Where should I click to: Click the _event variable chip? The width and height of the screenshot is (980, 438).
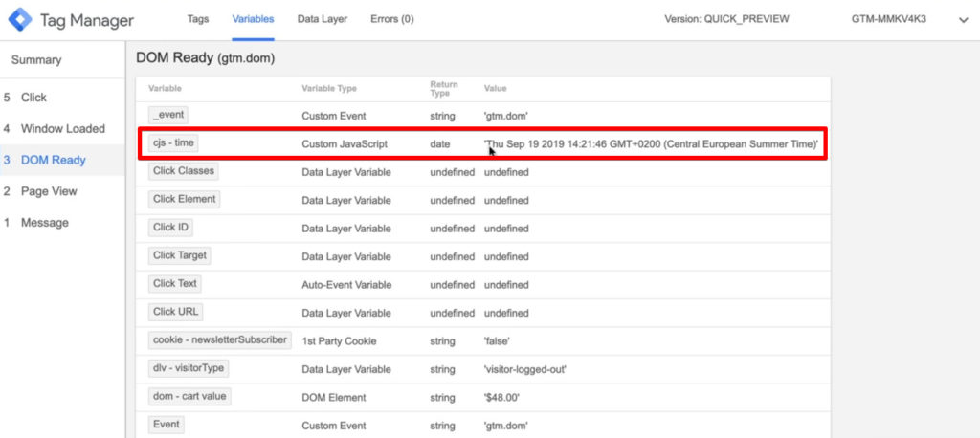(168, 115)
